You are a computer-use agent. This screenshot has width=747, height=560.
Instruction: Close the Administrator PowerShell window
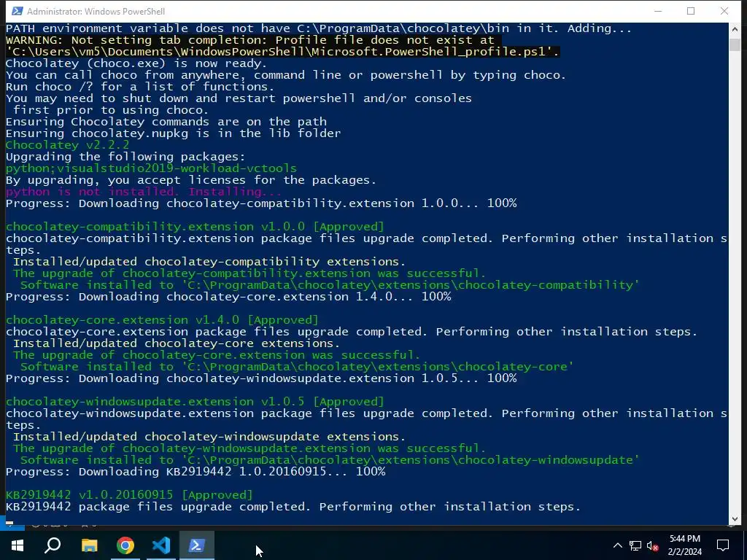coord(724,11)
